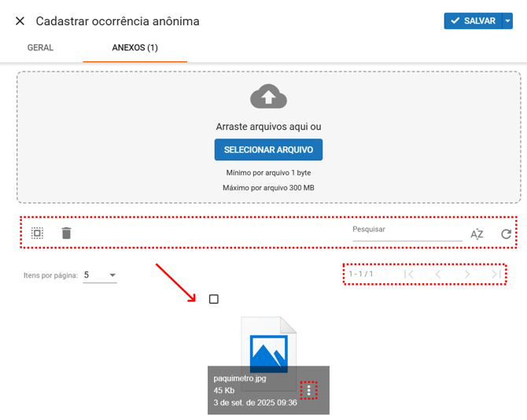Click the cloud upload icon
Viewport: 527px width, 420px height.
pyautogui.click(x=268, y=97)
